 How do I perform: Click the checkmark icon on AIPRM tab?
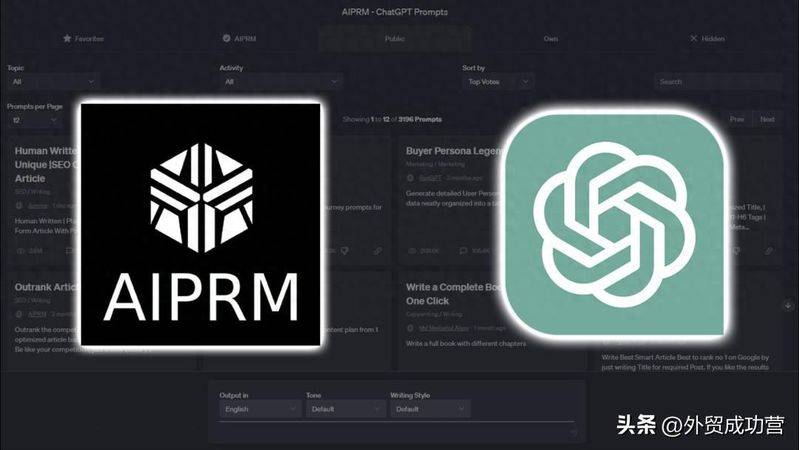(x=227, y=39)
